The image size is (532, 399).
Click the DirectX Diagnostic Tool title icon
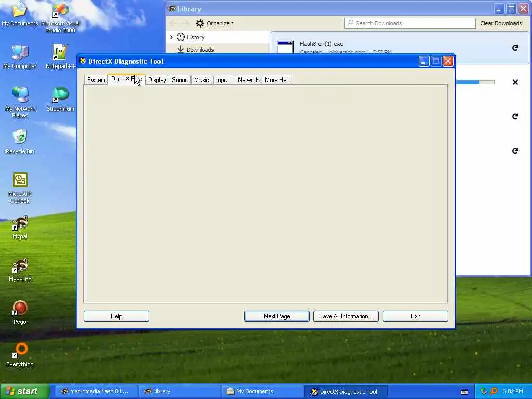[x=83, y=61]
